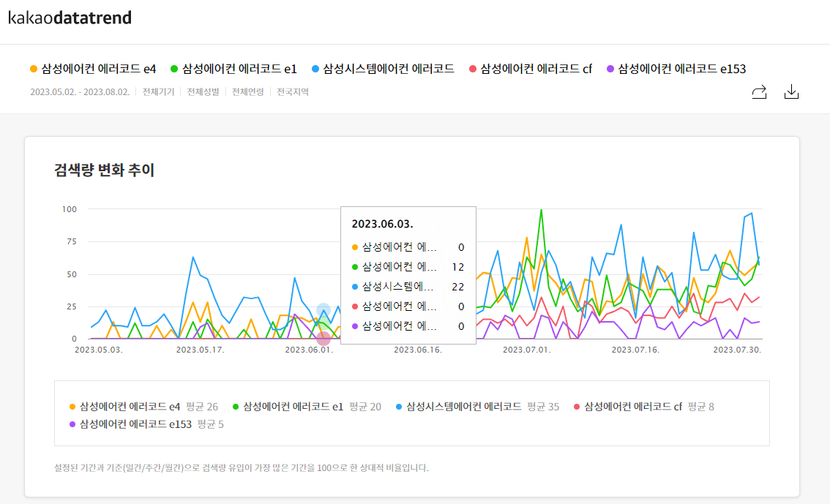Click the 2023.07.16. x-axis label
Image resolution: width=830 pixels, height=504 pixels.
[636, 350]
